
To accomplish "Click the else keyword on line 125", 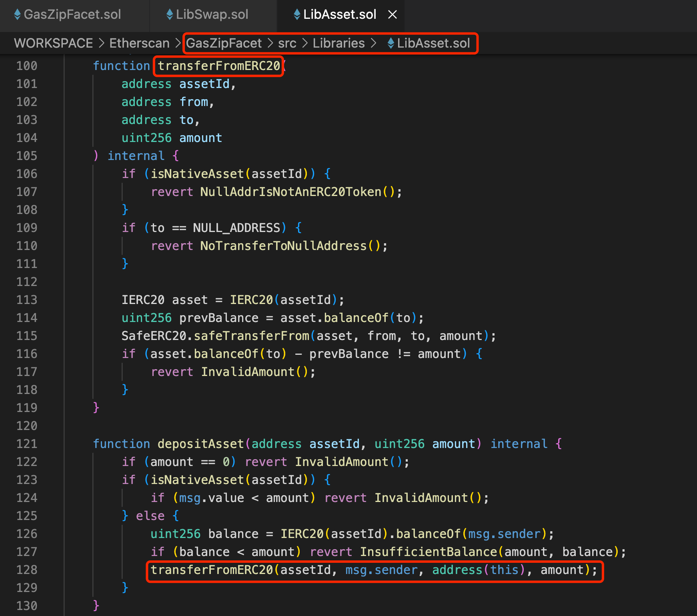I will pos(150,516).
